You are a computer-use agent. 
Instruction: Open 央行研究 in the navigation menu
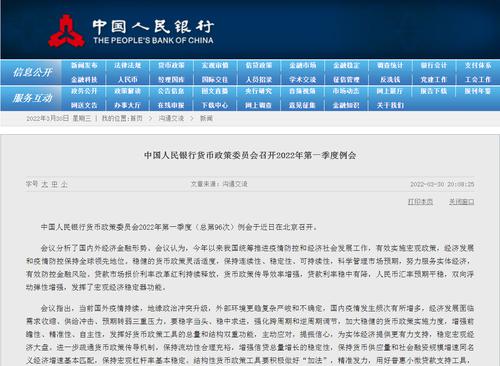click(259, 91)
